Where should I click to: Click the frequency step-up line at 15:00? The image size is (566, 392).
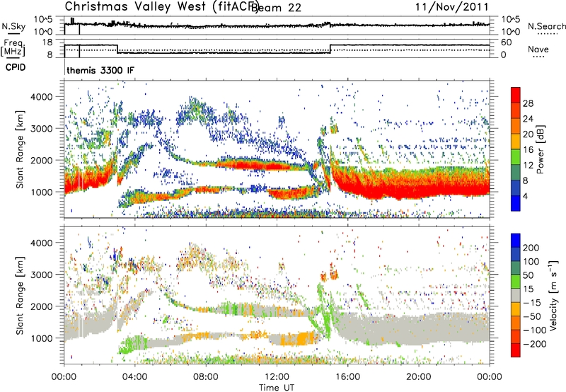[x=330, y=49]
